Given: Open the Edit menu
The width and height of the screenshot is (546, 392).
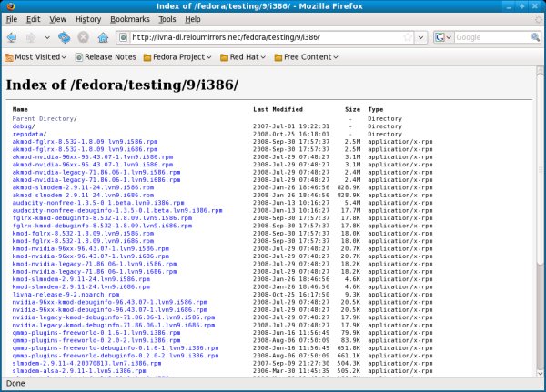Looking at the screenshot, I should [x=34, y=19].
